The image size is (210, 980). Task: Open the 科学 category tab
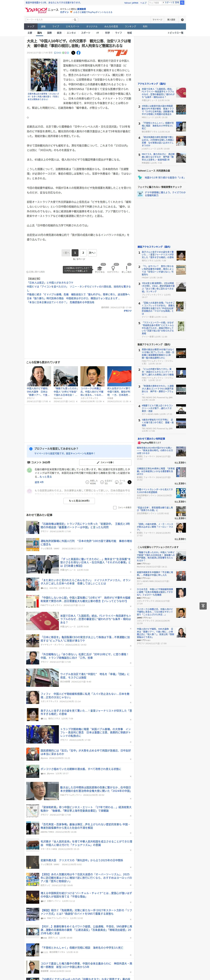click(107, 33)
